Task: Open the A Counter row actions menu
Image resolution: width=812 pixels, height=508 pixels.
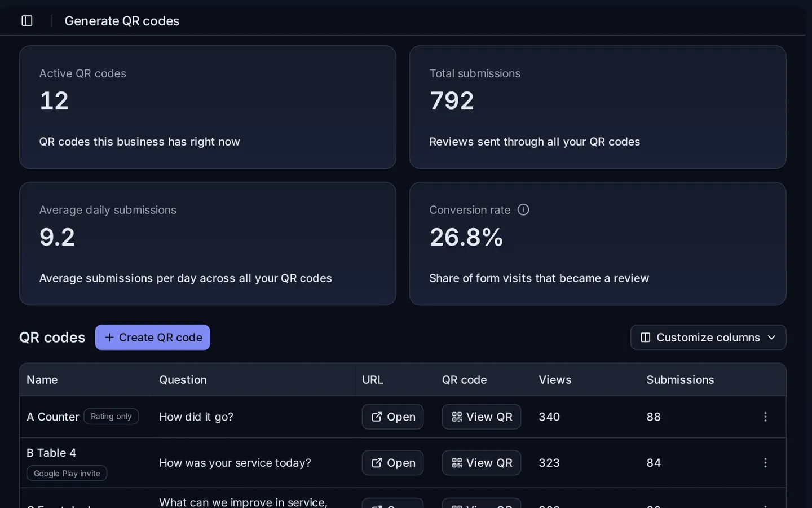Action: 765,417
